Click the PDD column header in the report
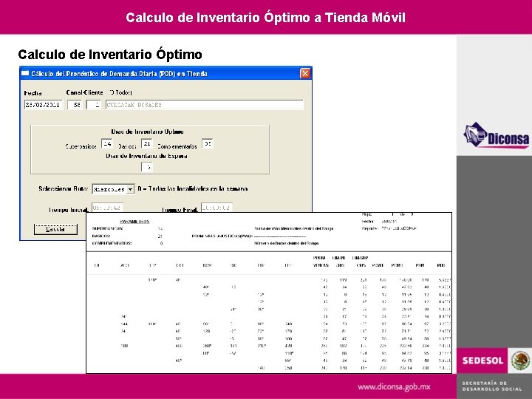The height and width of the screenshot is (399, 532). [x=440, y=265]
